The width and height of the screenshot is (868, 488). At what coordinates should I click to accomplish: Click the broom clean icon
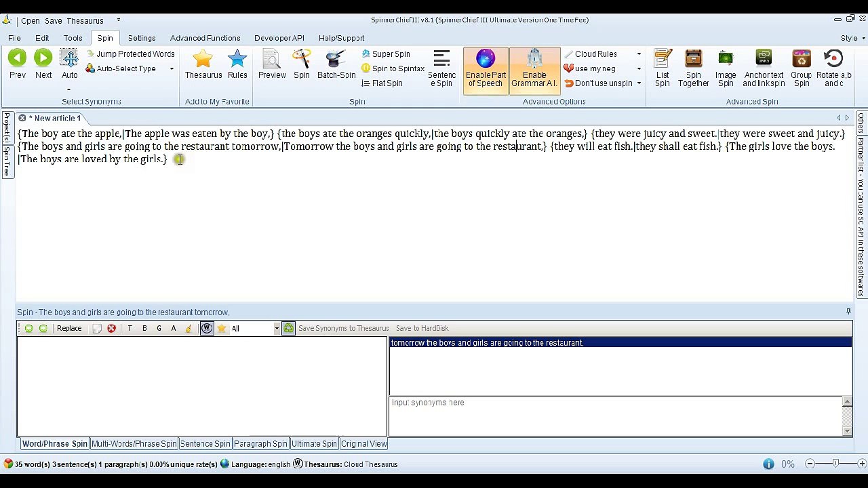pyautogui.click(x=189, y=329)
